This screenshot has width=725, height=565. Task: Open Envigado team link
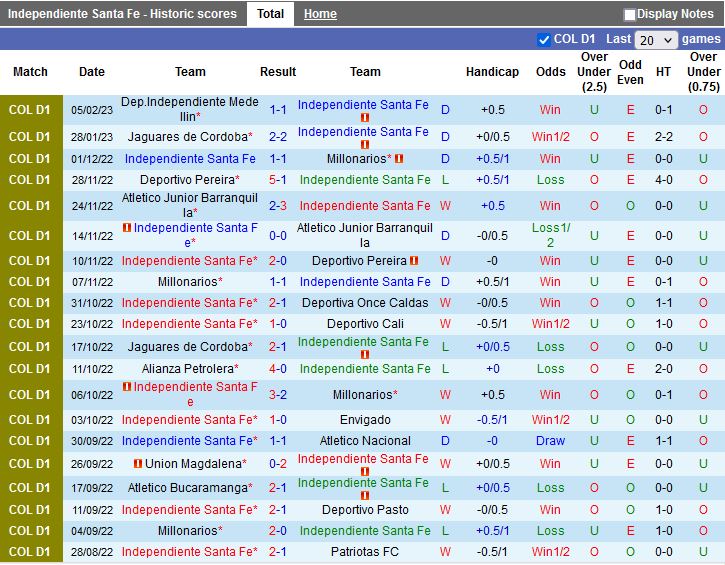[365, 420]
